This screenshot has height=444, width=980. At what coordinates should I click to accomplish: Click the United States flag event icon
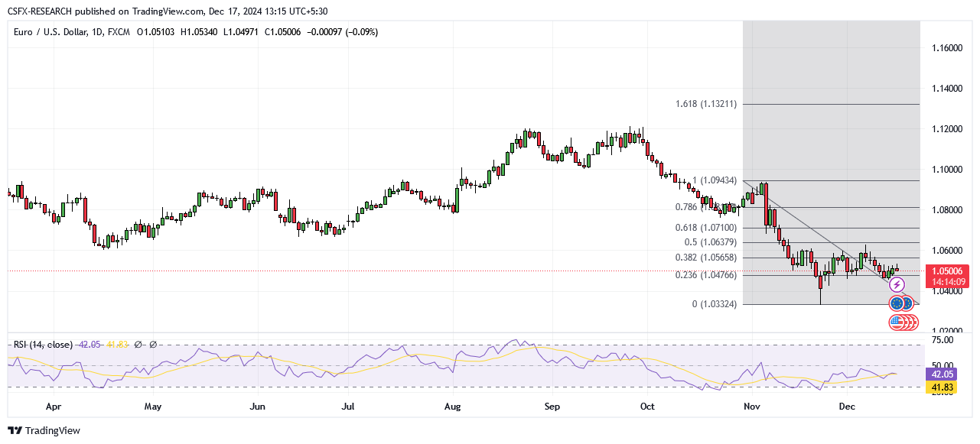[x=897, y=322]
